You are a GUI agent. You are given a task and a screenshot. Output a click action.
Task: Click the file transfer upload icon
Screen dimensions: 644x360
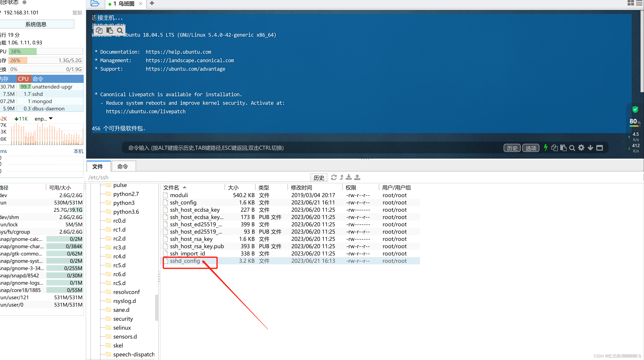[x=358, y=177]
